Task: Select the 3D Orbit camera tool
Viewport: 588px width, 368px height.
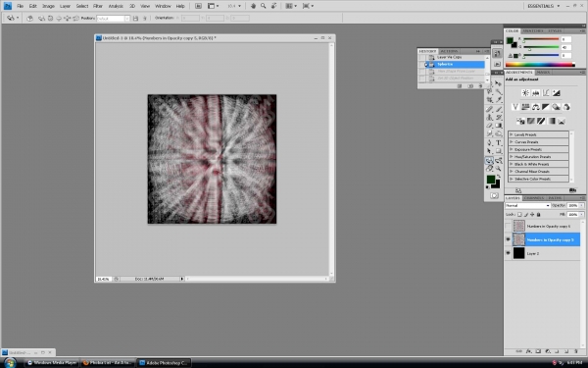Action: click(x=499, y=160)
